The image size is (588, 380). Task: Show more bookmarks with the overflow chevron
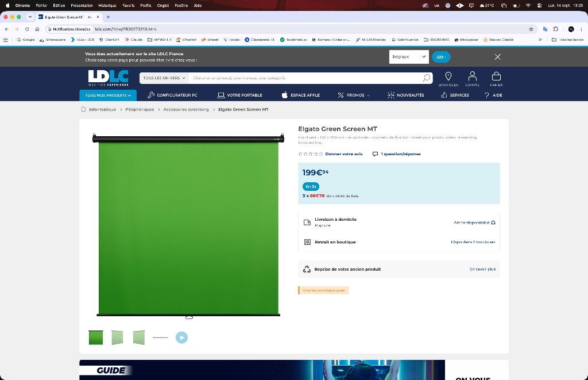540,40
